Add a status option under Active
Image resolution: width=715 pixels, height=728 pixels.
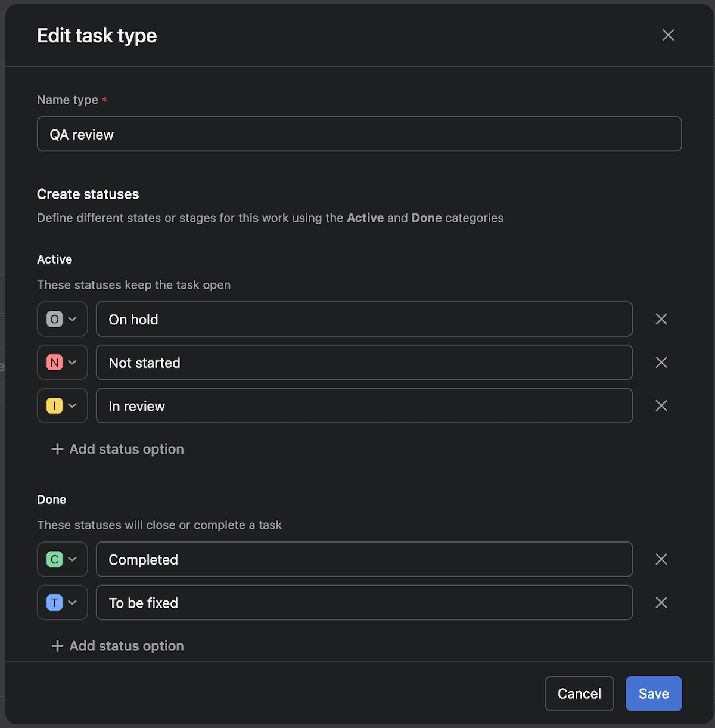(x=117, y=449)
